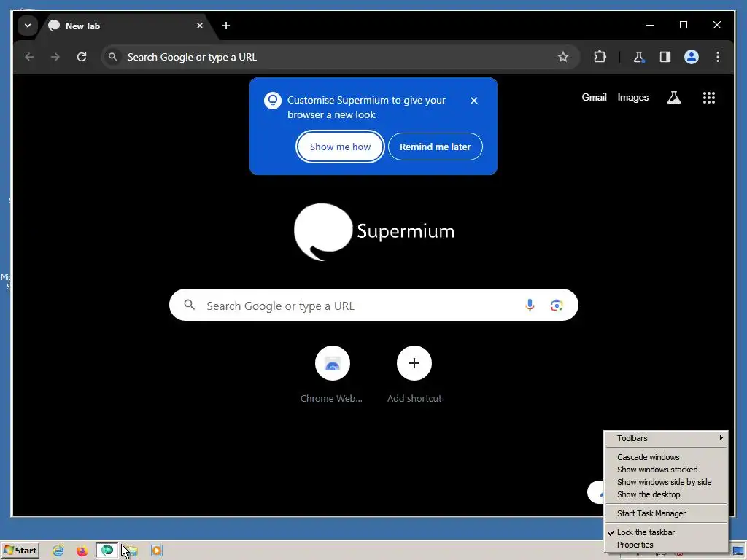Click Remind me later button
Screen dimensions: 747x560
435,147
